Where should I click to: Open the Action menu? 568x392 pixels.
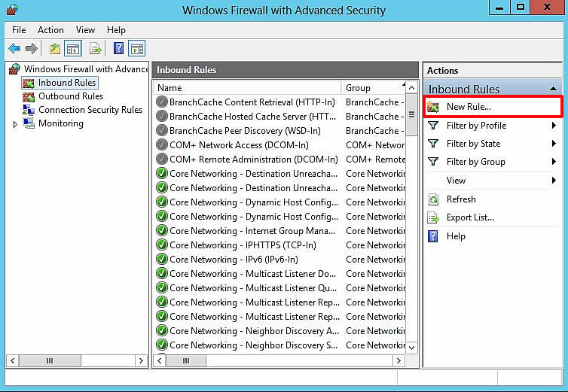coord(50,30)
